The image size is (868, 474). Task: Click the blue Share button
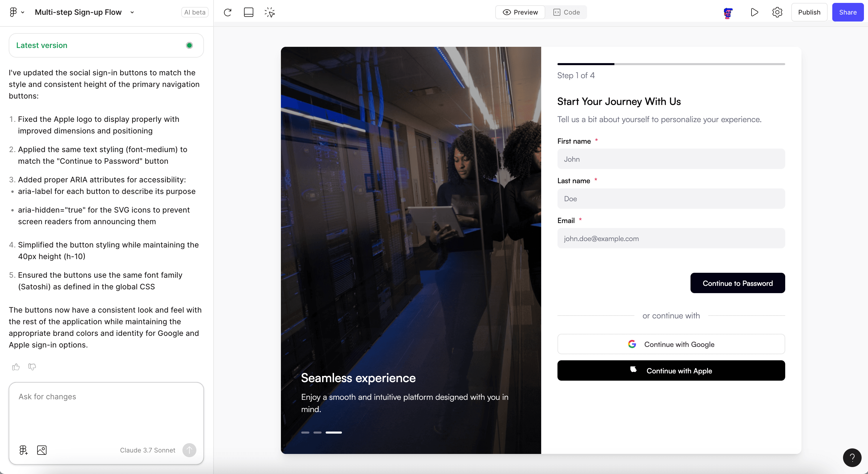click(x=848, y=12)
